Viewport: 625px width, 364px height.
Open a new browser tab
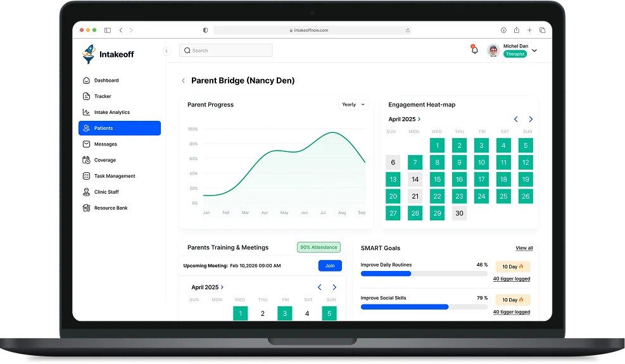[x=529, y=30]
